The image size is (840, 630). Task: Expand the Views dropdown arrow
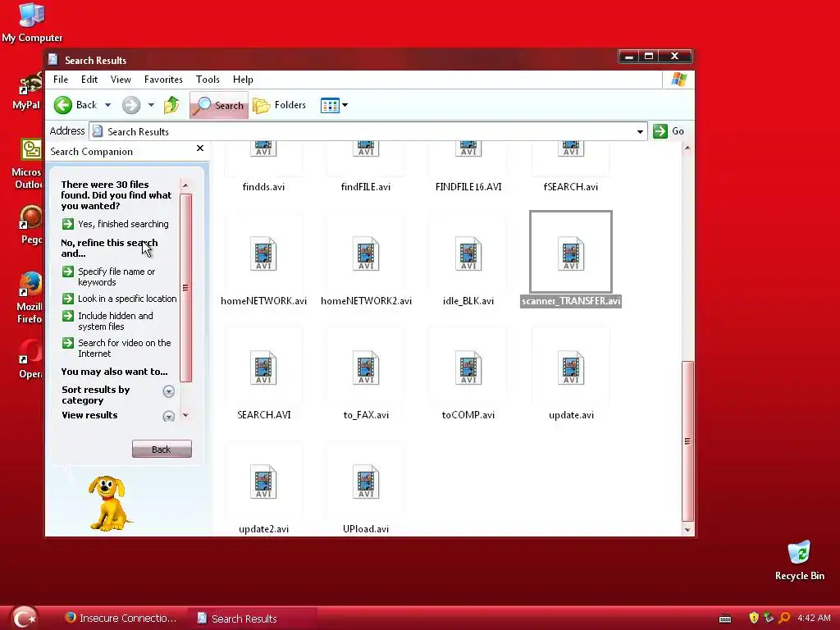click(345, 105)
